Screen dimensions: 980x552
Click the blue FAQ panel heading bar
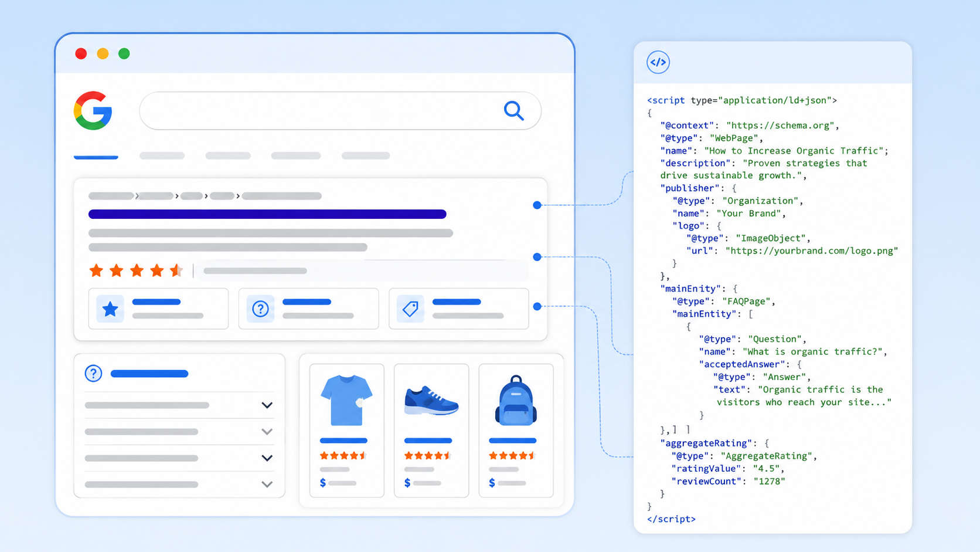pos(149,374)
